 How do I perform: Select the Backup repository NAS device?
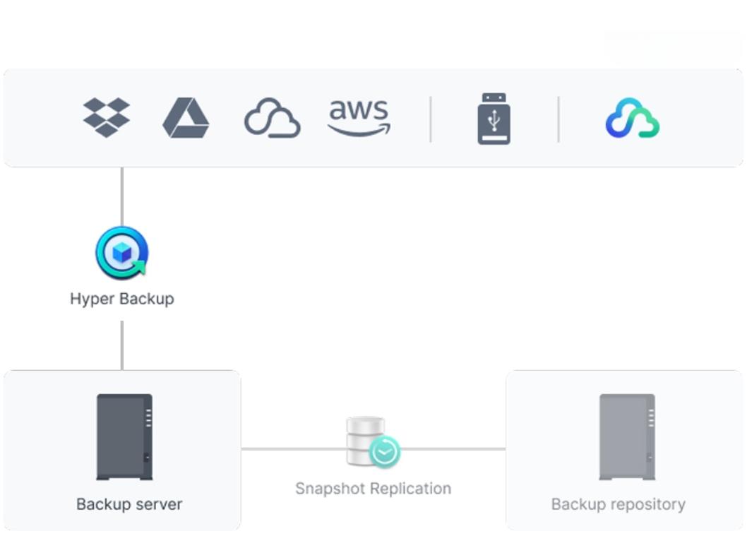627,436
